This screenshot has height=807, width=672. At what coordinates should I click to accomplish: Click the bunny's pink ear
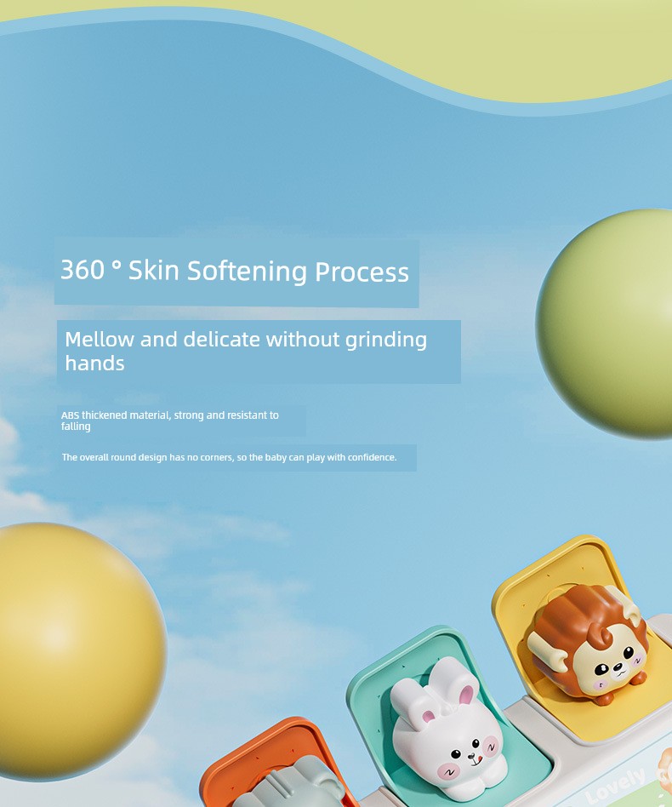click(466, 695)
